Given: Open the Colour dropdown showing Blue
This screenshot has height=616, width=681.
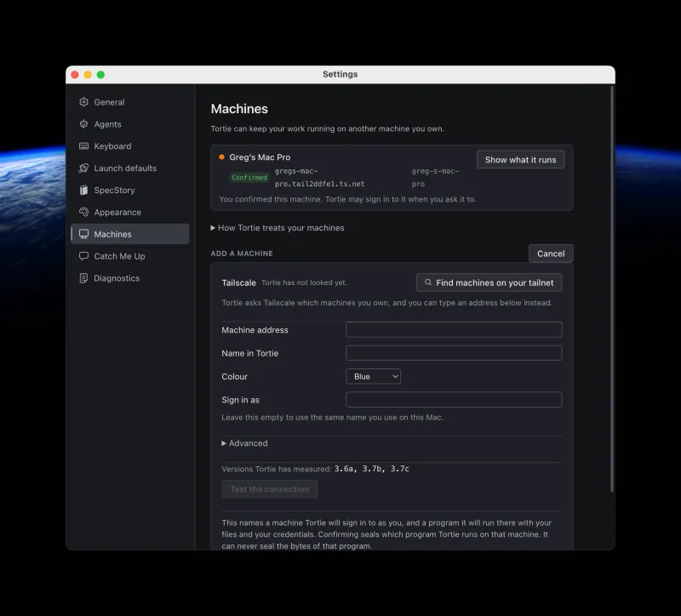Looking at the screenshot, I should 373,376.
